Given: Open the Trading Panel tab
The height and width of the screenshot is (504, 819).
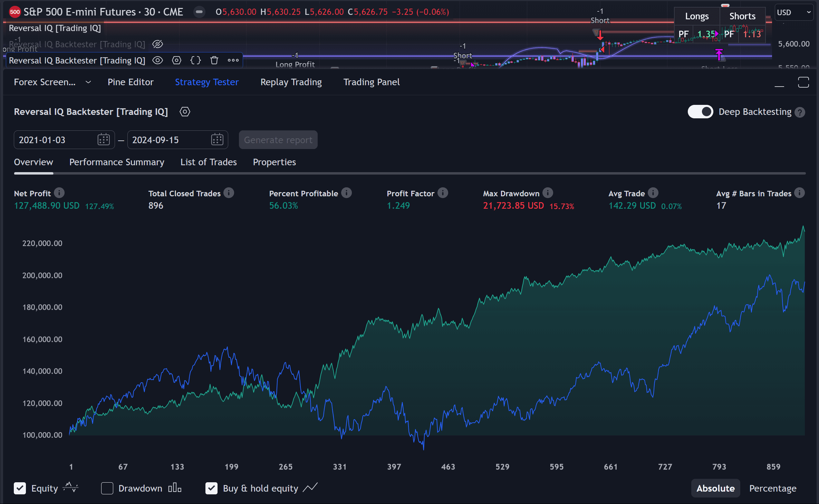Looking at the screenshot, I should pos(372,82).
